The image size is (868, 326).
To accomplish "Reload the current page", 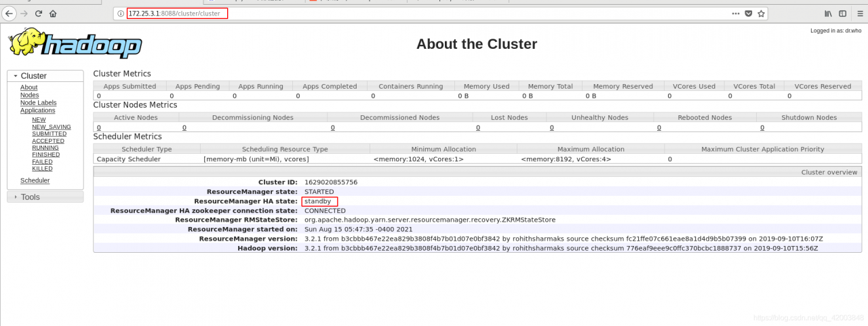I will tap(39, 14).
